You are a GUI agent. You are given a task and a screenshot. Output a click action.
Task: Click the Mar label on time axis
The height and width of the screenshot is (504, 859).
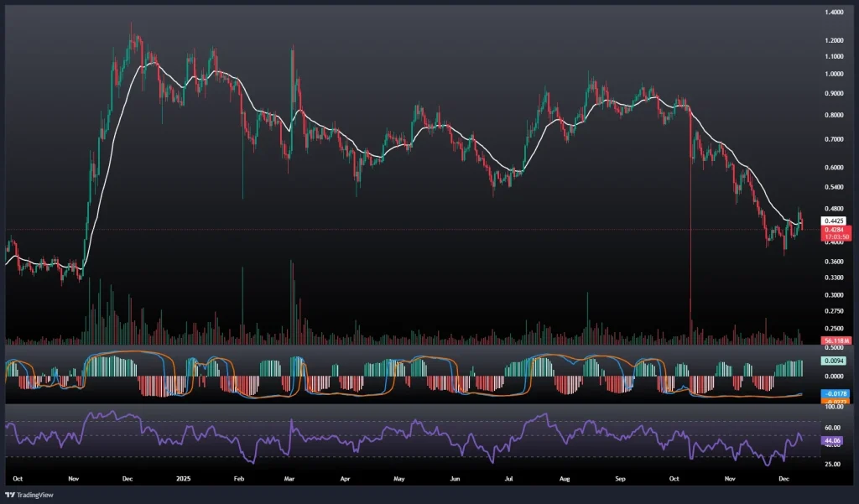pyautogui.click(x=290, y=478)
